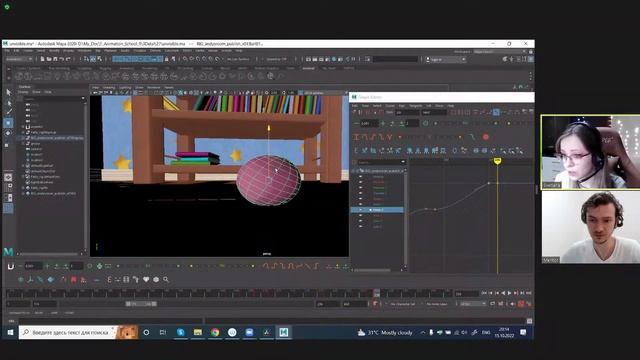
Task: Toggle select-by-hierarchy mode on status line
Action: click(87, 59)
